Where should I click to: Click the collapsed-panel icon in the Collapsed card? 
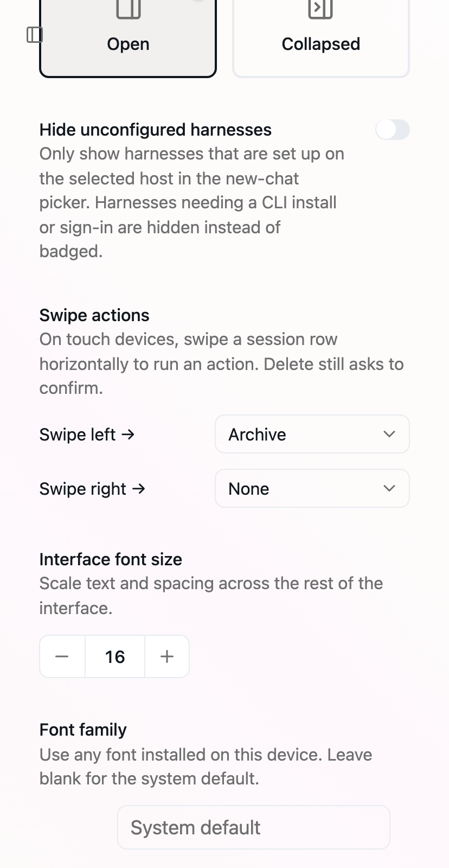(x=320, y=9)
